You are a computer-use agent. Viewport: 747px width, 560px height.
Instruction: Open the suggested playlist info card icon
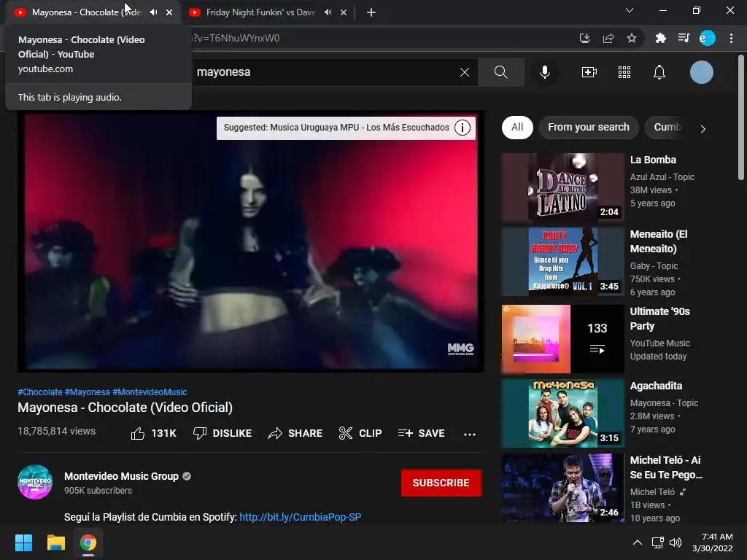click(x=462, y=128)
